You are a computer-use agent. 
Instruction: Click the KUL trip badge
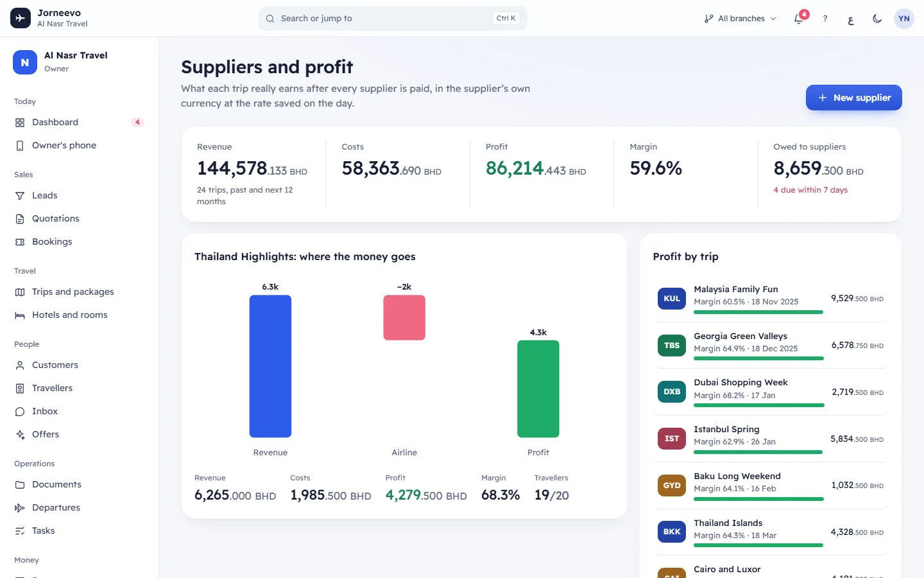pos(672,299)
